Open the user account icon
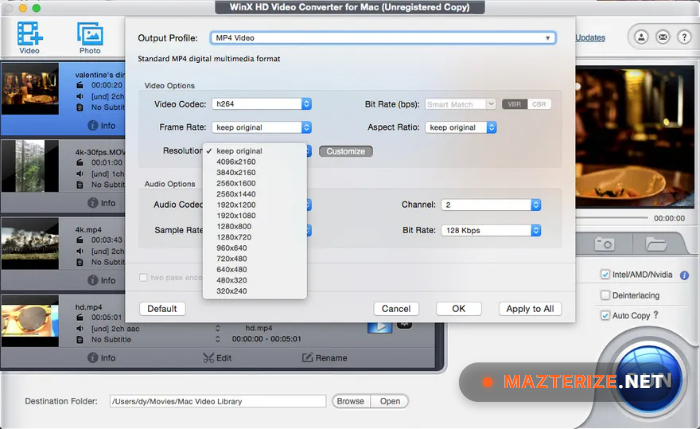The width and height of the screenshot is (700, 429). (x=641, y=37)
